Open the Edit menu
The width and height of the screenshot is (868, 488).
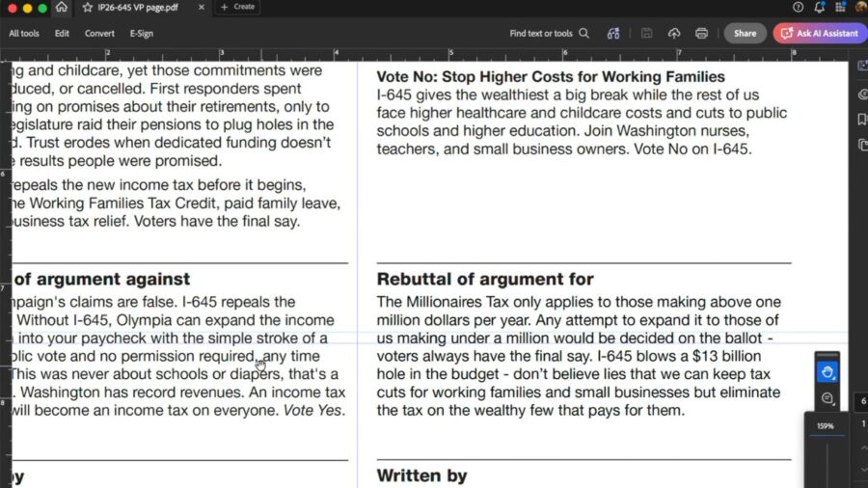click(62, 33)
